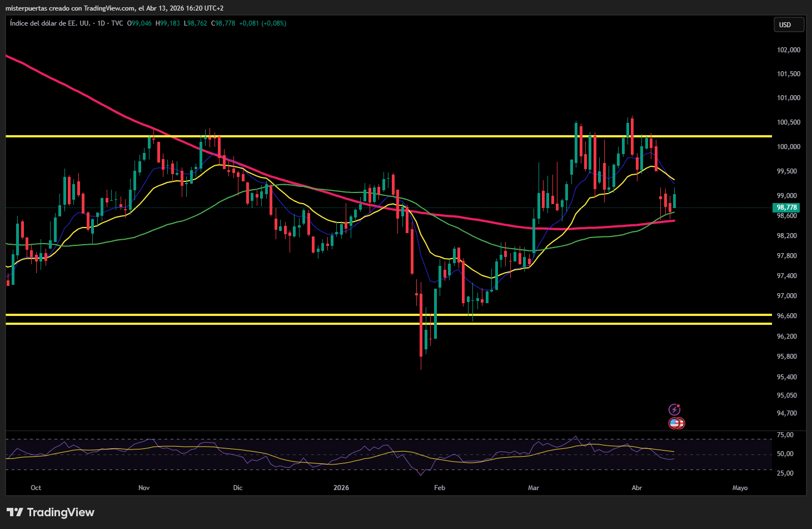
Task: Click the purple lightning bolt event icon
Action: tap(674, 410)
